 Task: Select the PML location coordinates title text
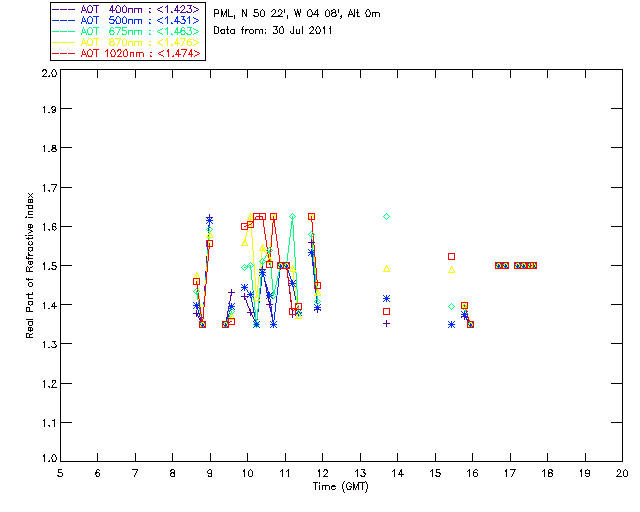pos(297,13)
